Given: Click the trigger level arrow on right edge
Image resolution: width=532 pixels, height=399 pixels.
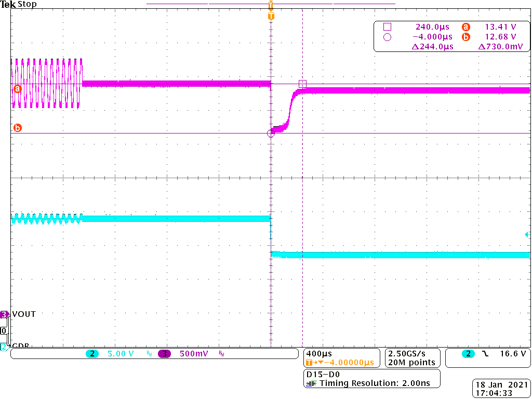Looking at the screenshot, I should (527, 235).
